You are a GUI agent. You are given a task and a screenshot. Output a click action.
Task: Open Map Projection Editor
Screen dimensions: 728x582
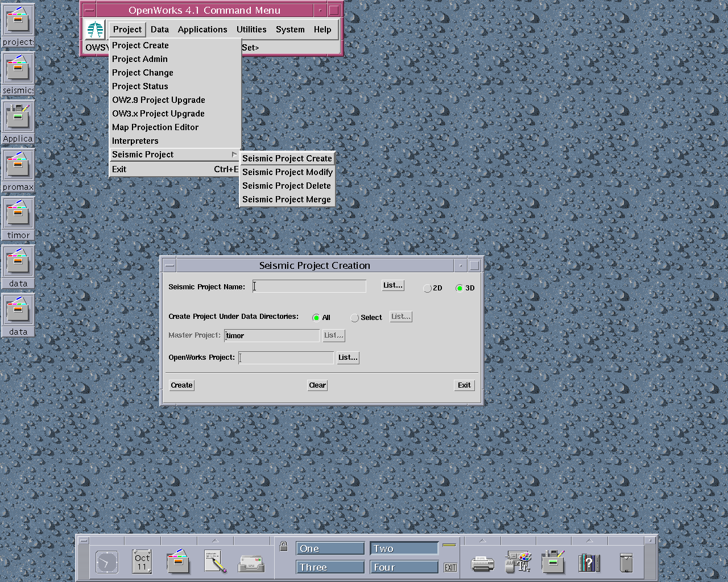pos(175,127)
